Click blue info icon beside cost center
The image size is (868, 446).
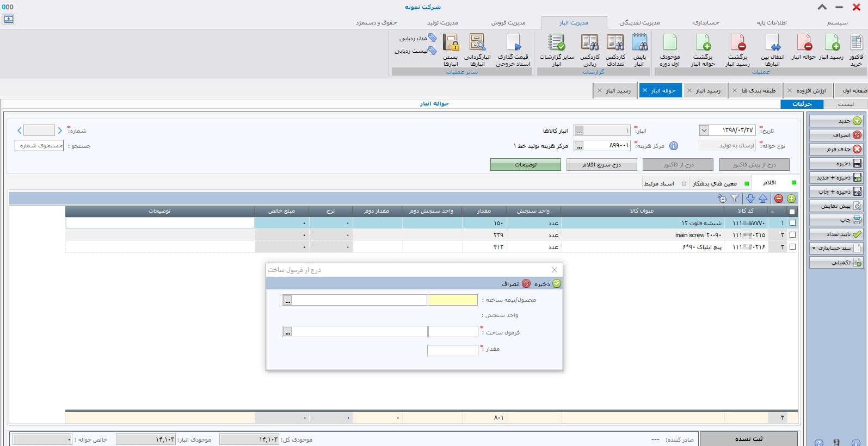[x=674, y=146]
